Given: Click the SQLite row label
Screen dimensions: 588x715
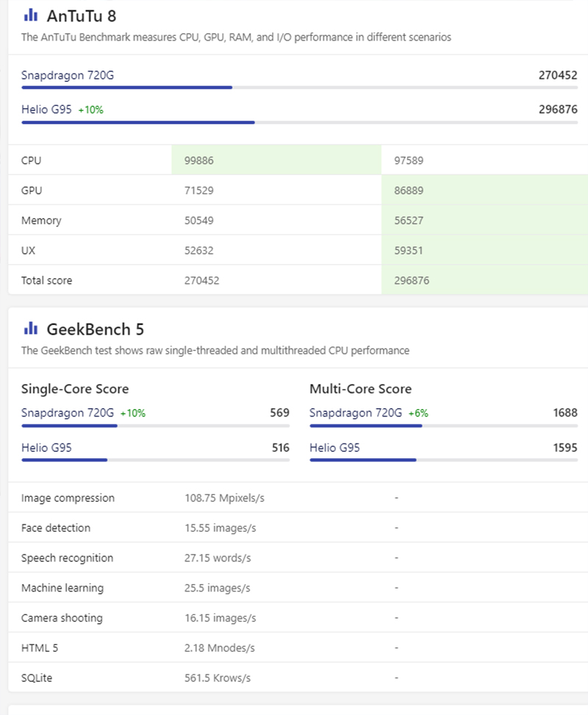Looking at the screenshot, I should click(37, 678).
